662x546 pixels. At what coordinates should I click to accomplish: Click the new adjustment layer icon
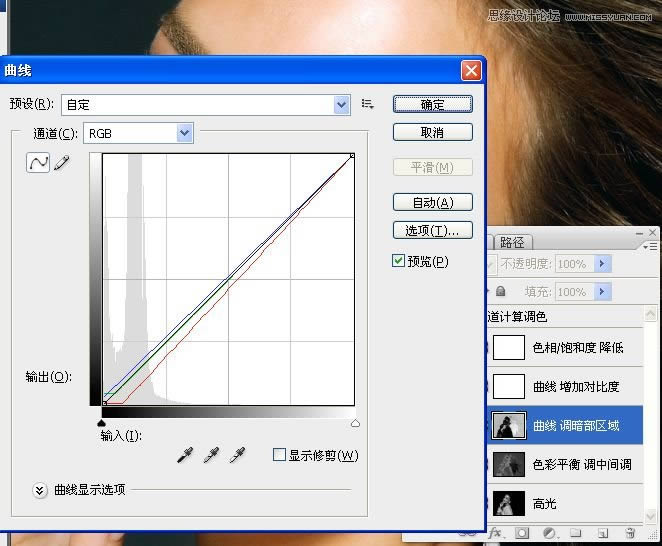pyautogui.click(x=549, y=534)
